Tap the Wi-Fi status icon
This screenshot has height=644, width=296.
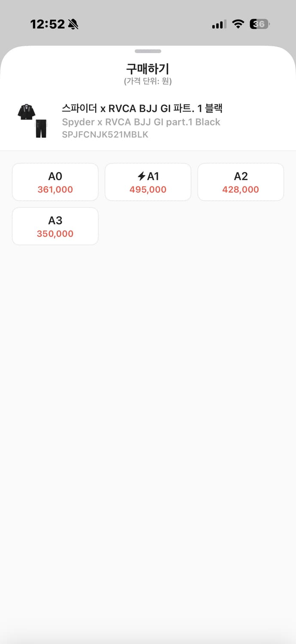click(238, 24)
